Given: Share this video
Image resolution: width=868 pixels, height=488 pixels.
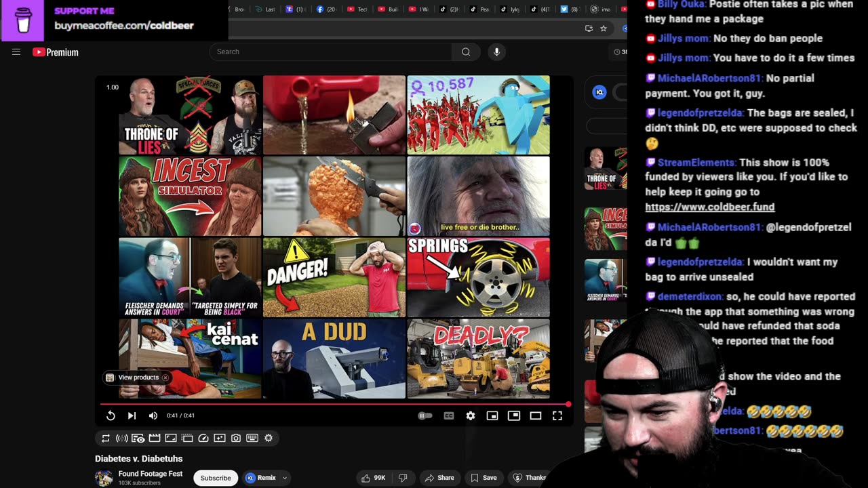Looking at the screenshot, I should click(x=439, y=478).
